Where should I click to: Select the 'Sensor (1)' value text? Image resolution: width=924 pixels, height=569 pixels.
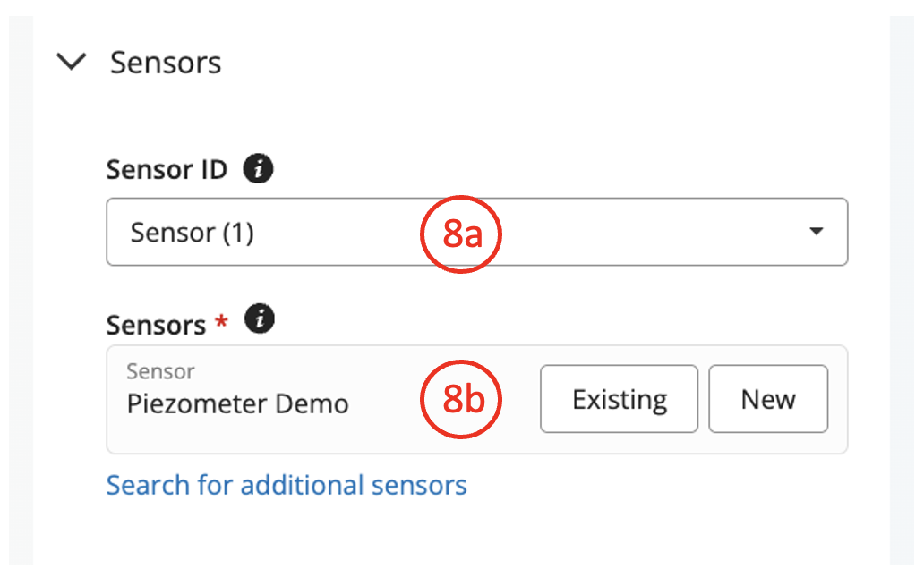pos(192,233)
